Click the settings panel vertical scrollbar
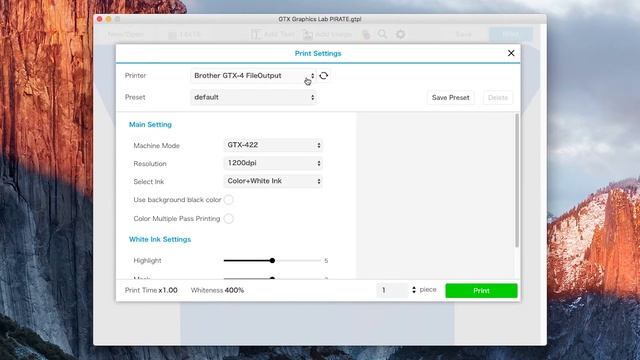Image resolution: width=640 pixels, height=360 pixels. coord(517,180)
